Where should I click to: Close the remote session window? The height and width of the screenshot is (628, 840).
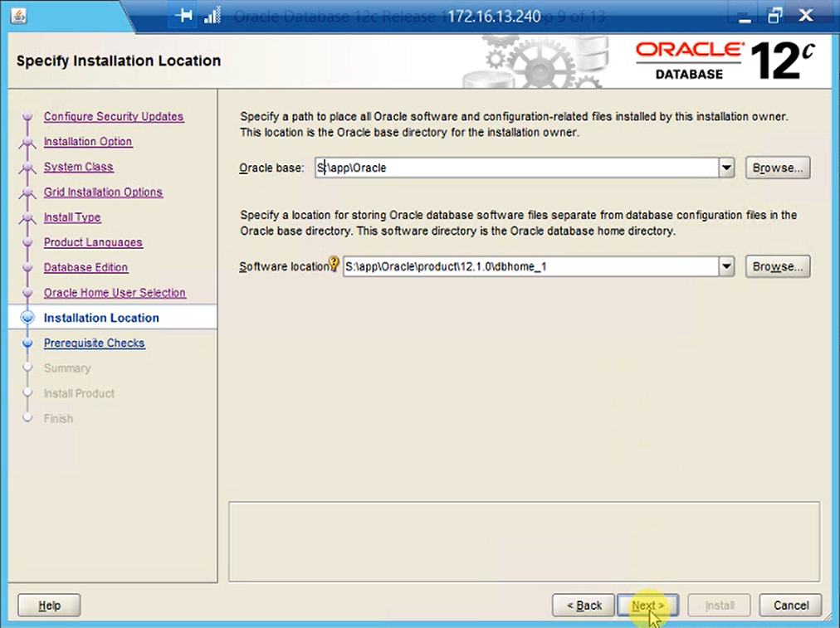(806, 16)
